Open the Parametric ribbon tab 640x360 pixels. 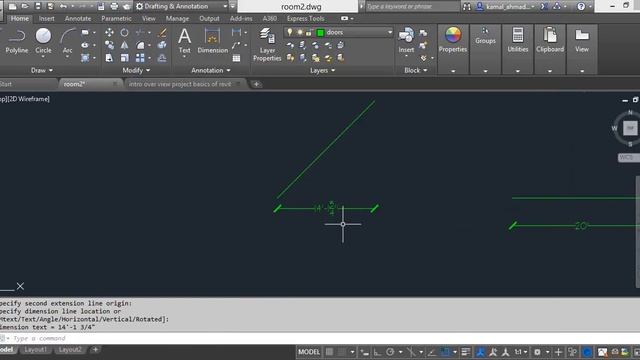116,18
